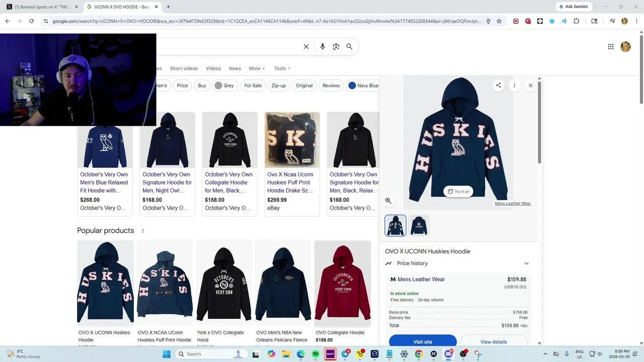Open the Windows Start menu
Image resolution: width=644 pixels, height=362 pixels.
(x=167, y=354)
